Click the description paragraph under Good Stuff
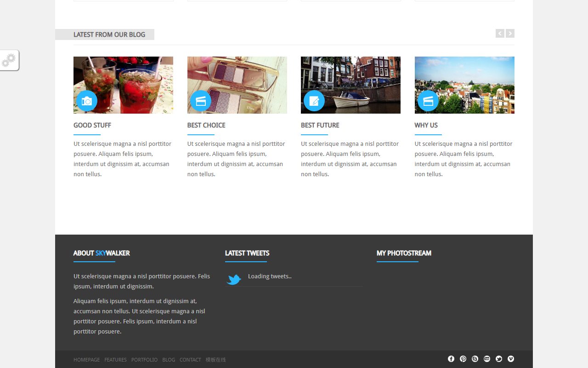Image resolution: width=588 pixels, height=368 pixels. tap(123, 159)
